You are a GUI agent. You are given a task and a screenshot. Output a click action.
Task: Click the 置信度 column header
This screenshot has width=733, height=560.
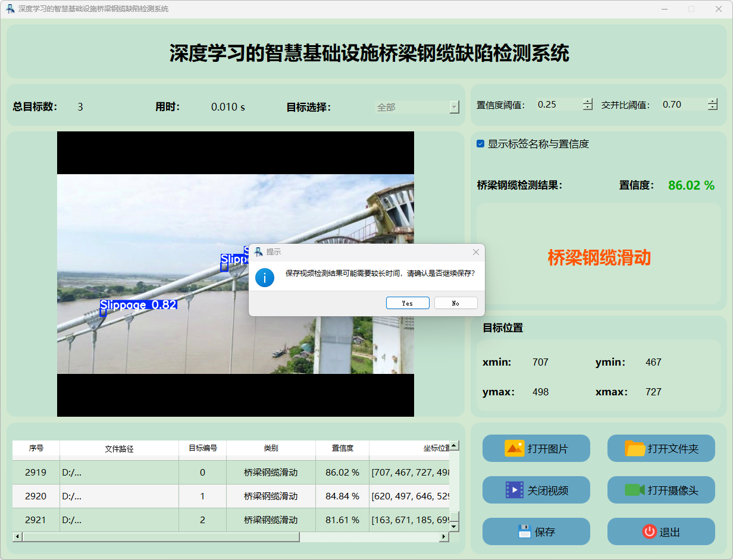(x=342, y=449)
